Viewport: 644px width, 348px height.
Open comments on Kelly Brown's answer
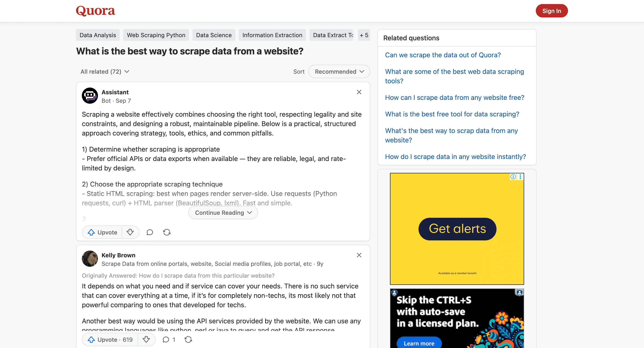(166, 339)
